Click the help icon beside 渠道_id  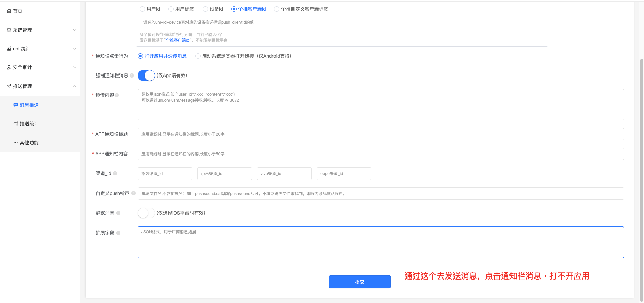115,173
